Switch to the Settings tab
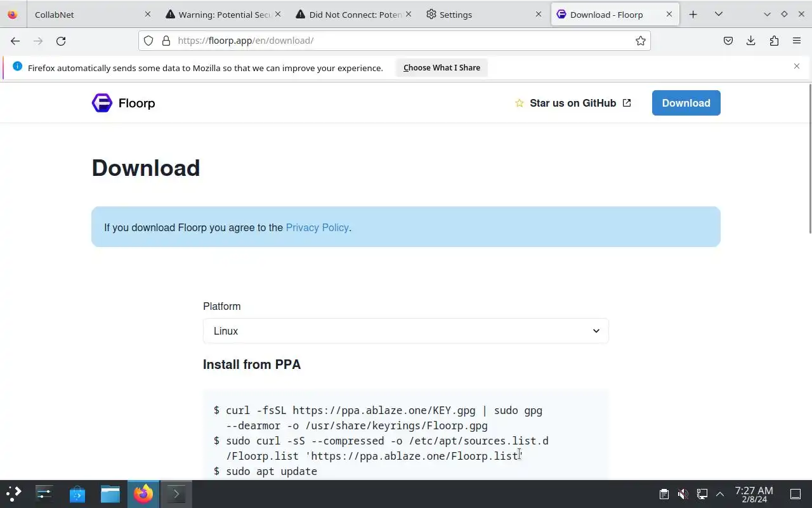Screen dimensions: 812x508 (485, 14)
